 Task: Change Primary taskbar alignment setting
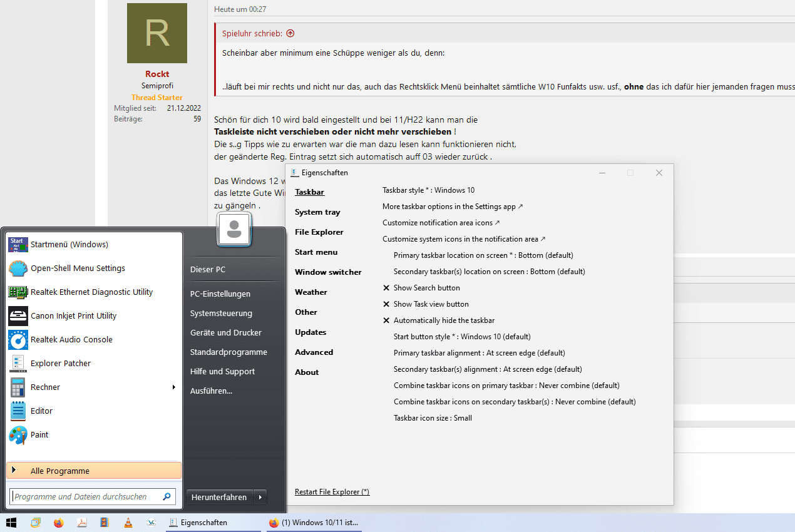(x=480, y=353)
